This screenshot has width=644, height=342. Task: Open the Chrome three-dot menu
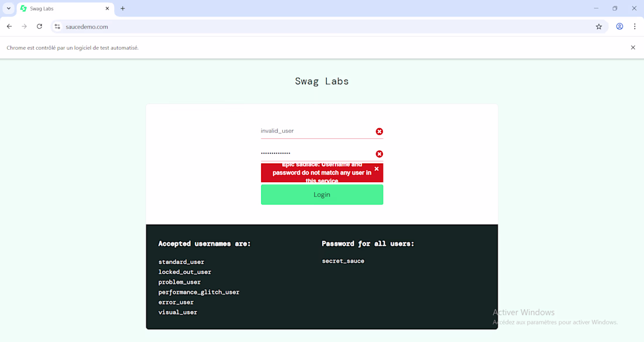(x=635, y=26)
